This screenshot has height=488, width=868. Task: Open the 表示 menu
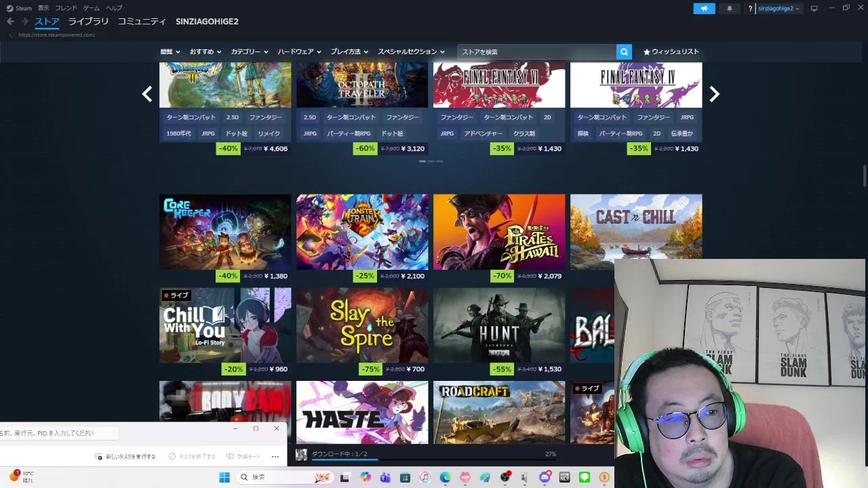pyautogui.click(x=43, y=8)
